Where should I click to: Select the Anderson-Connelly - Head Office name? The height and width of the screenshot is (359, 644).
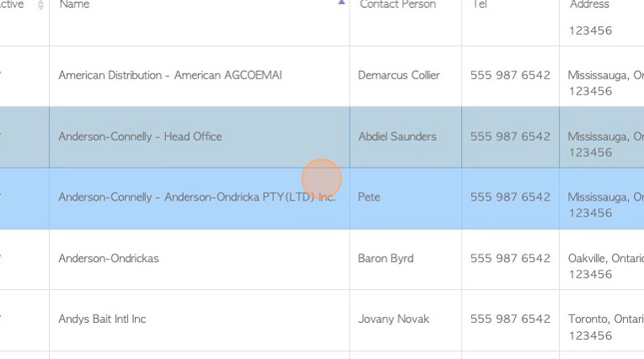pos(140,137)
